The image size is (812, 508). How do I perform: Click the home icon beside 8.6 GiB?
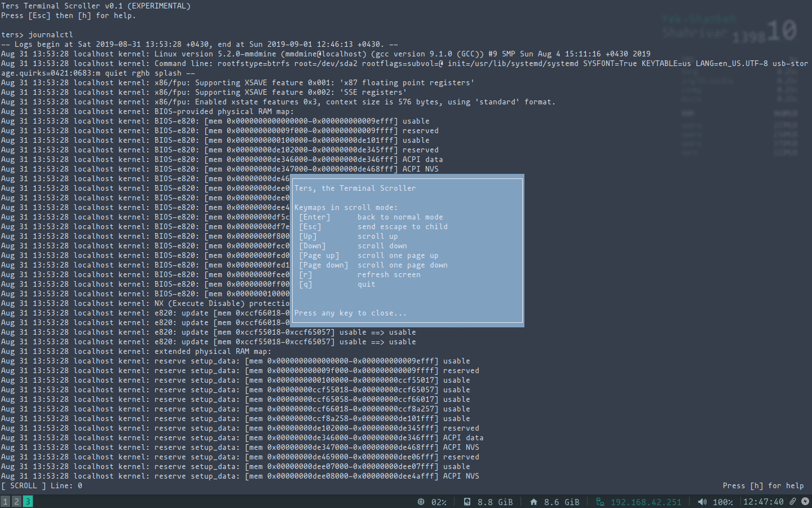[533, 502]
